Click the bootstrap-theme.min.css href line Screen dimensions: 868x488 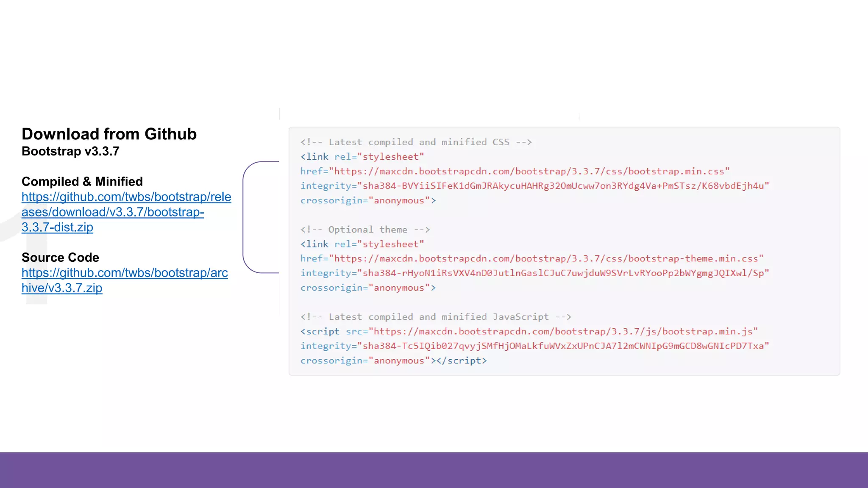click(x=531, y=258)
